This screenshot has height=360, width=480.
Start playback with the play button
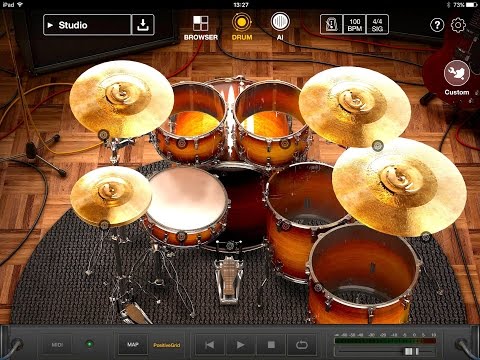click(x=240, y=345)
